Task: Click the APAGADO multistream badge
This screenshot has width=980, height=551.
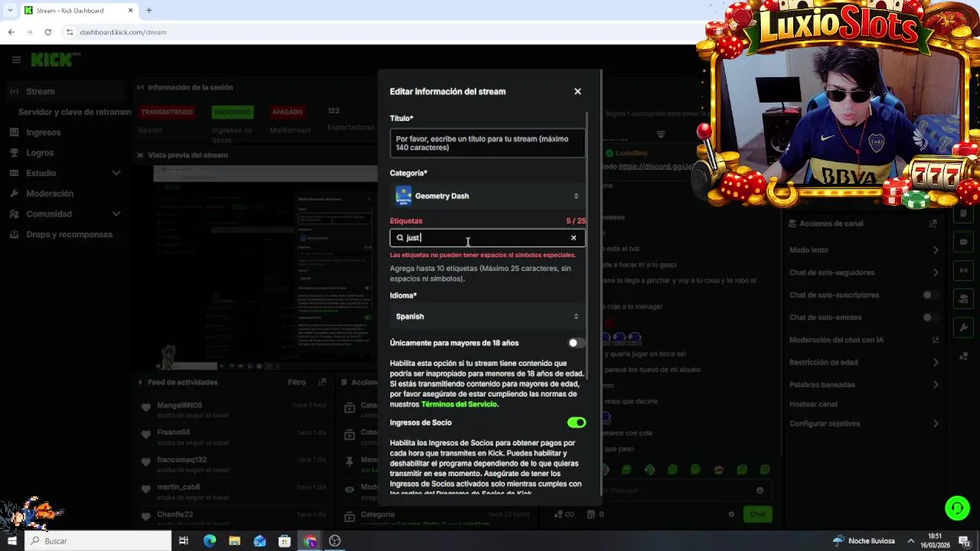Action: coord(287,112)
